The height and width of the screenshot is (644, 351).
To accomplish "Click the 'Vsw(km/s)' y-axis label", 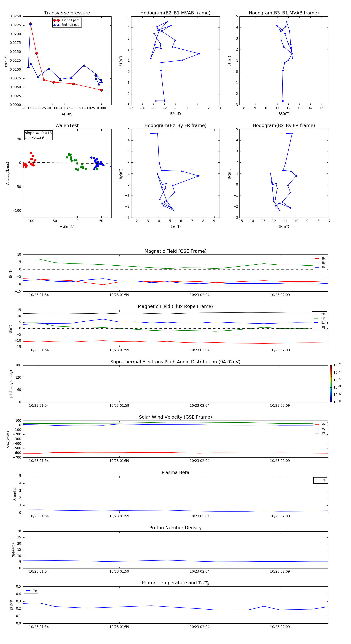I will tap(8, 439).
